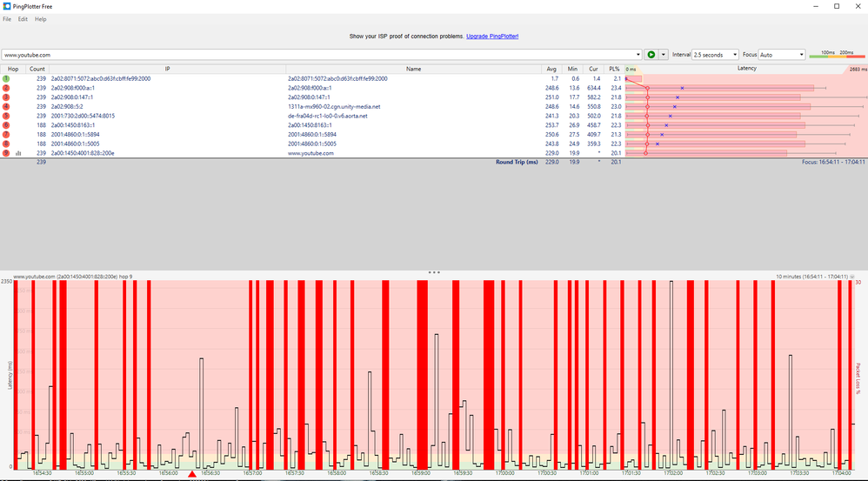Click the 2350 latency axis maximum label

click(x=6, y=281)
